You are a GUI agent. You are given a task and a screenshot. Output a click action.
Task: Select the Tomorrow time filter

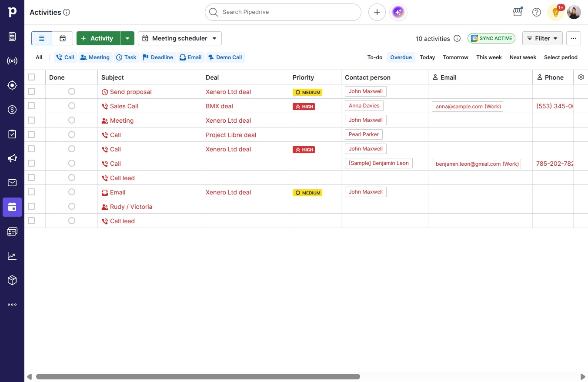[456, 57]
